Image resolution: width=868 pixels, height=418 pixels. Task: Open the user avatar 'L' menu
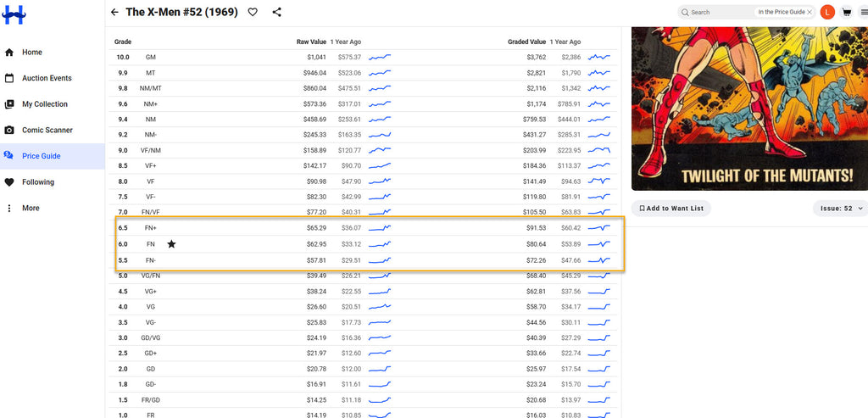(827, 12)
